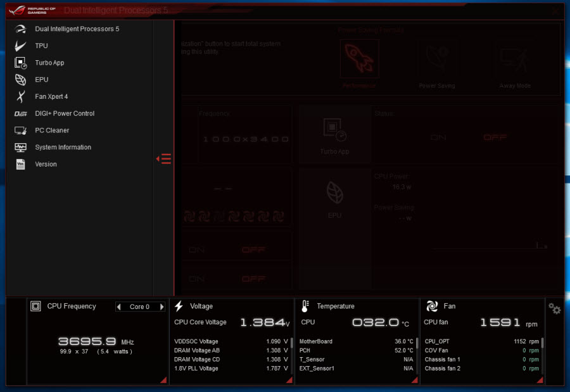570x392 pixels.
Task: Click the Turbo App sidebar icon
Action: click(21, 63)
